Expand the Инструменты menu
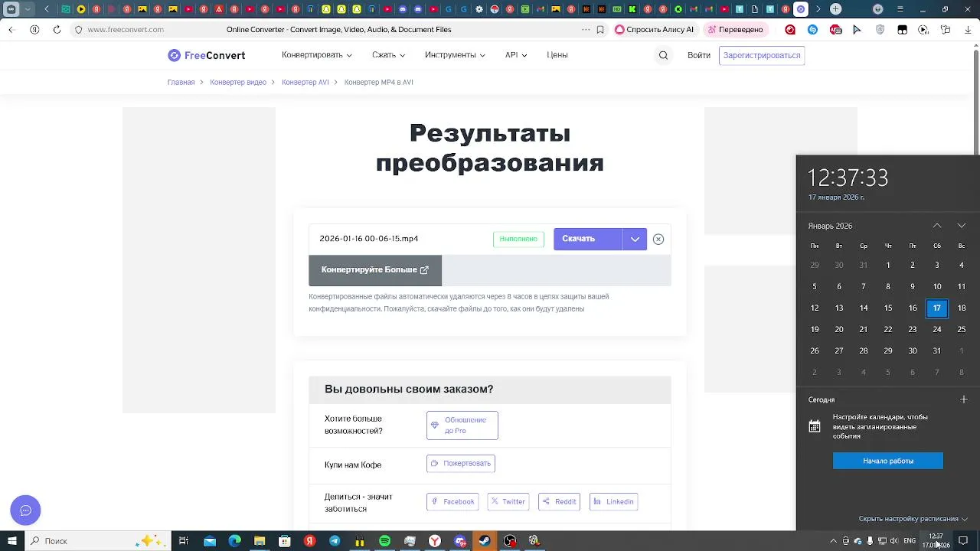 click(456, 55)
